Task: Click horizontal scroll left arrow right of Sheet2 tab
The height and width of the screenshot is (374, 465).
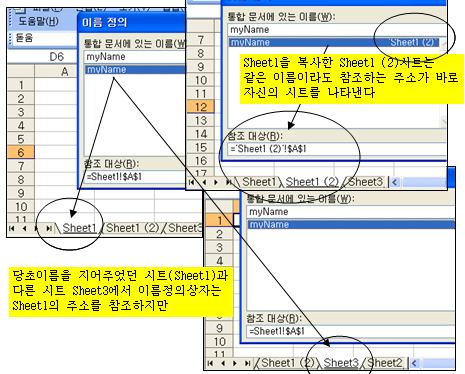Action: [414, 363]
